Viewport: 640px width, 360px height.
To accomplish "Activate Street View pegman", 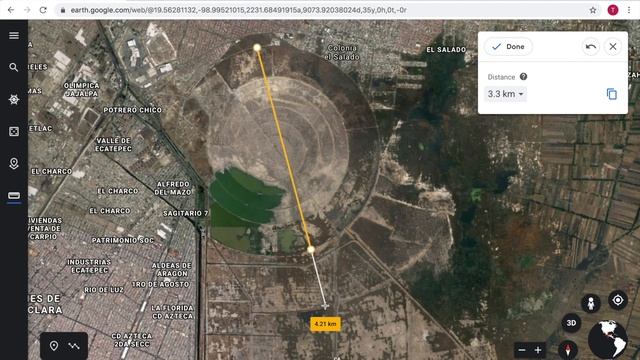I will pos(591,304).
